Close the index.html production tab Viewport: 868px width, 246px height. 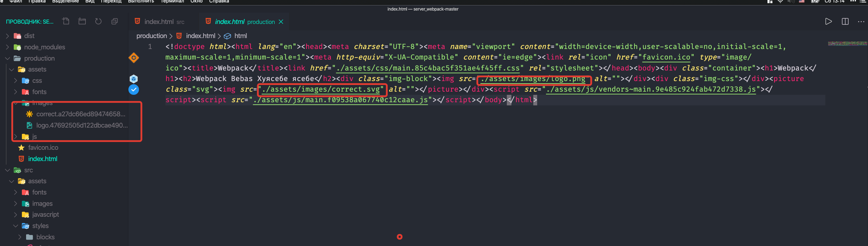point(281,21)
